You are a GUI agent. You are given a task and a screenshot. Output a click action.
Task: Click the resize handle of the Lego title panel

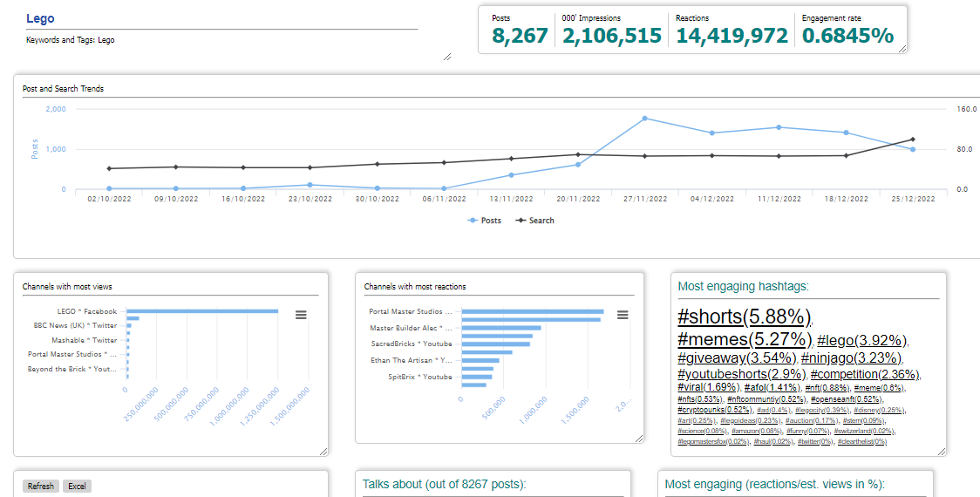click(x=447, y=57)
